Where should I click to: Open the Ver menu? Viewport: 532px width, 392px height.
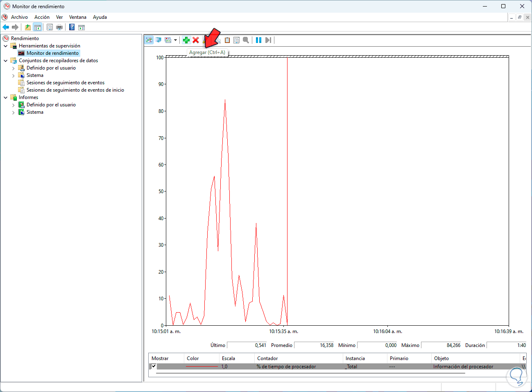[59, 17]
